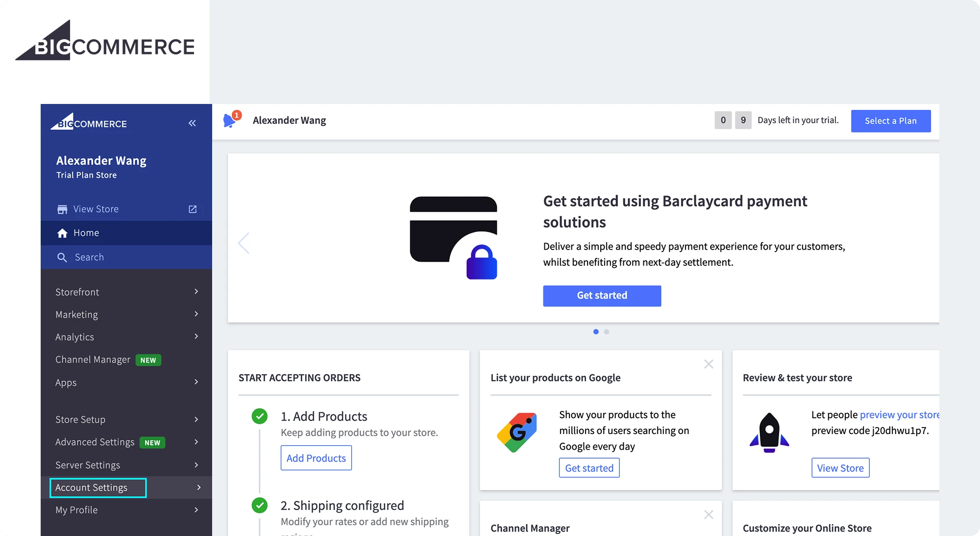Open the preview your store link
The image size is (980, 536).
(x=900, y=415)
